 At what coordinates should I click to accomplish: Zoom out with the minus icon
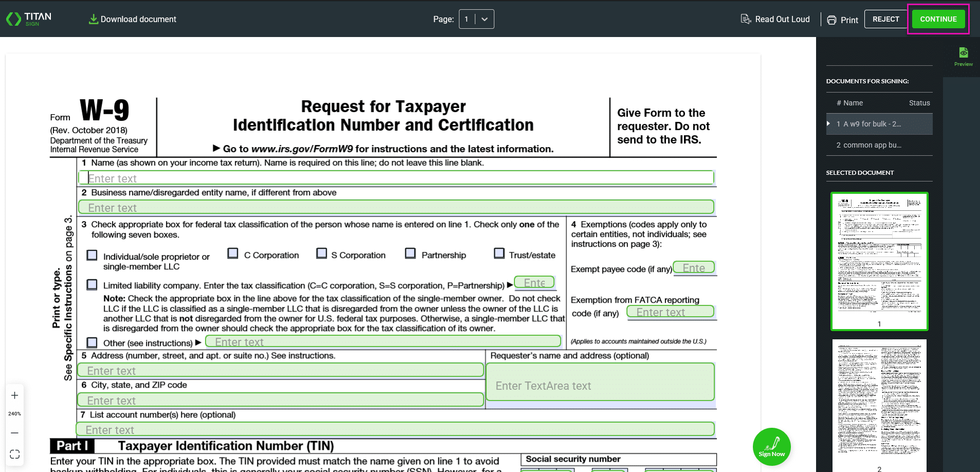(15, 433)
